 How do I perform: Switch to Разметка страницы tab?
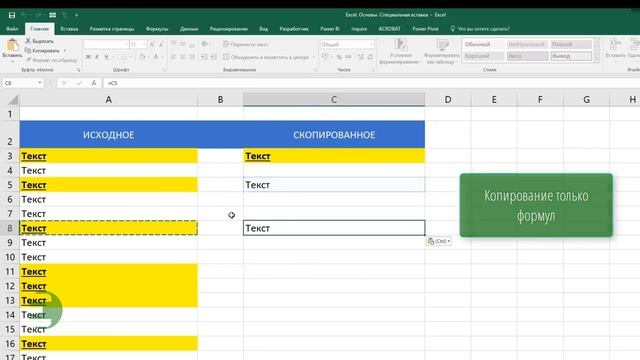(112, 29)
